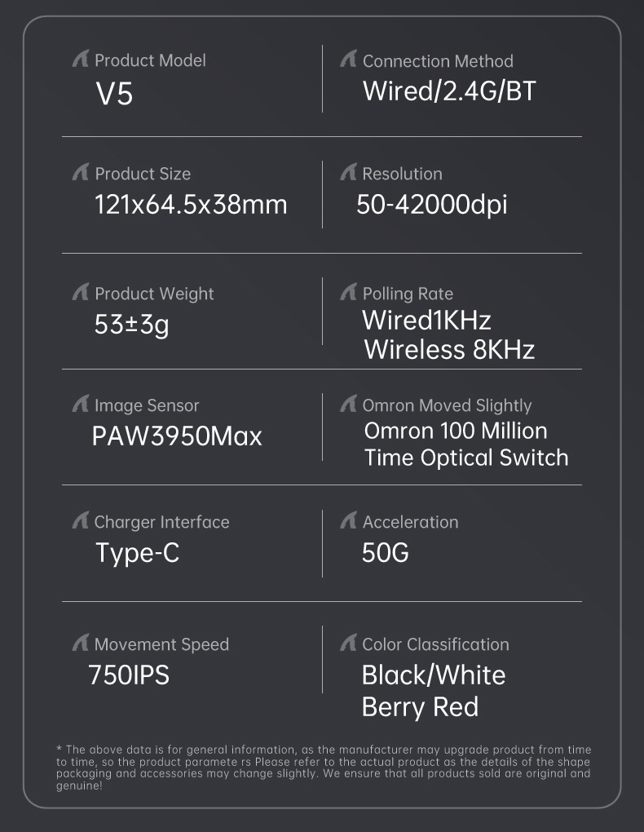Click the logo icon beside Product Size
This screenshot has height=832, width=644.
[81, 173]
